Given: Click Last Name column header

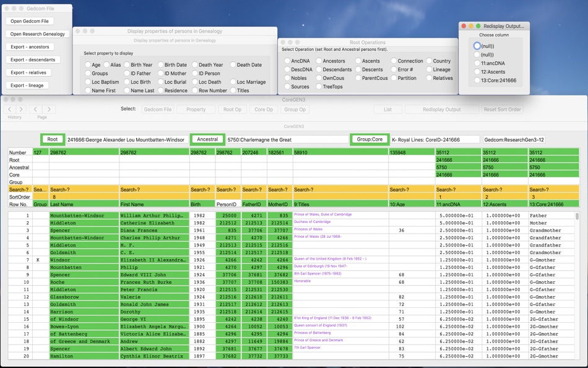Looking at the screenshot, I should 84,204.
